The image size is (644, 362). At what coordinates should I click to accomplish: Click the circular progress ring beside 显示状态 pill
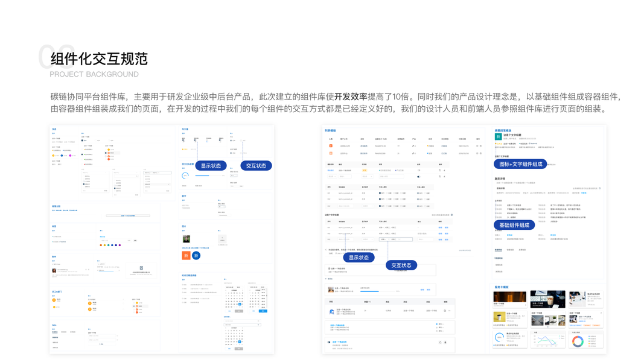[x=185, y=176]
